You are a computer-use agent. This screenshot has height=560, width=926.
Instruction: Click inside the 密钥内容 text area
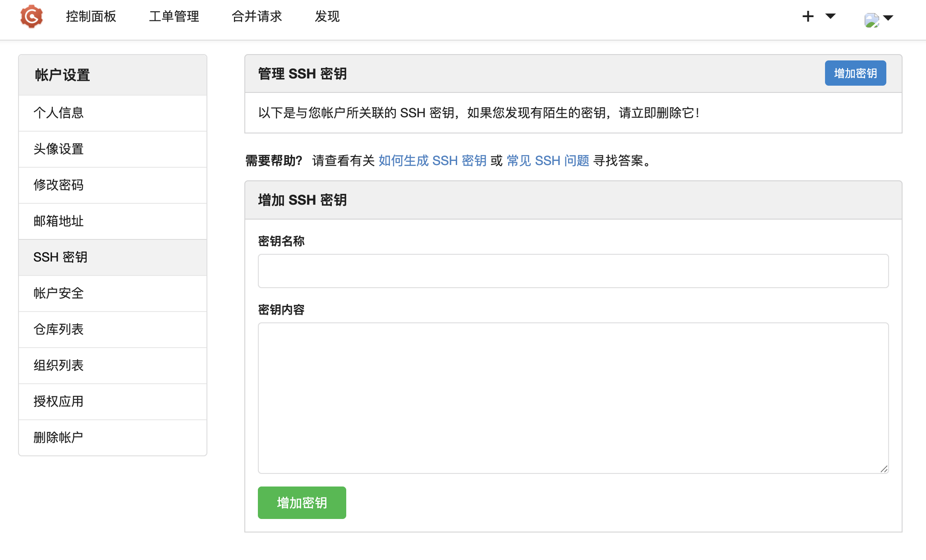573,398
